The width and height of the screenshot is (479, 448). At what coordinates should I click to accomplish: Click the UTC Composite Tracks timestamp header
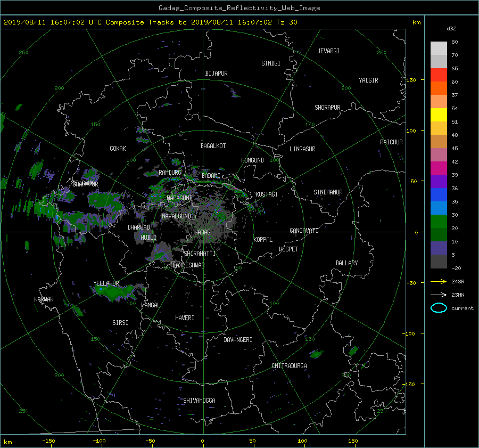coord(150,22)
